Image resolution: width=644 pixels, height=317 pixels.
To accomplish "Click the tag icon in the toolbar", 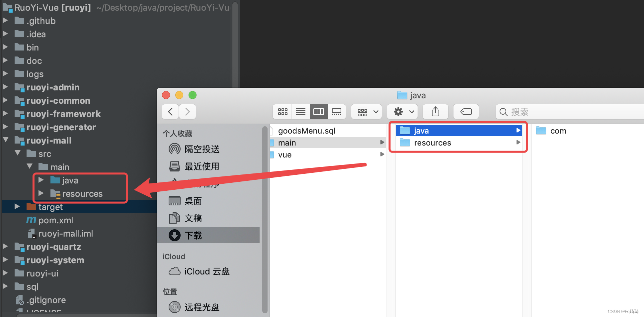I will pos(466,112).
